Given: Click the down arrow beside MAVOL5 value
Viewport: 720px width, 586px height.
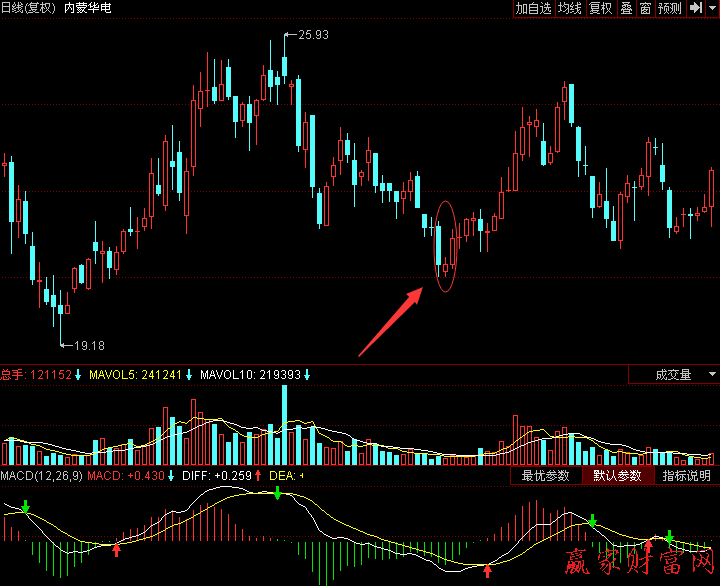Looking at the screenshot, I should 189,375.
